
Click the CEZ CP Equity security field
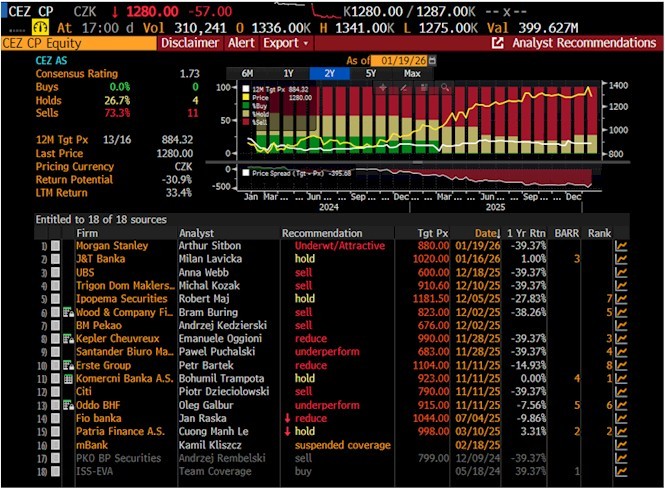click(70, 43)
